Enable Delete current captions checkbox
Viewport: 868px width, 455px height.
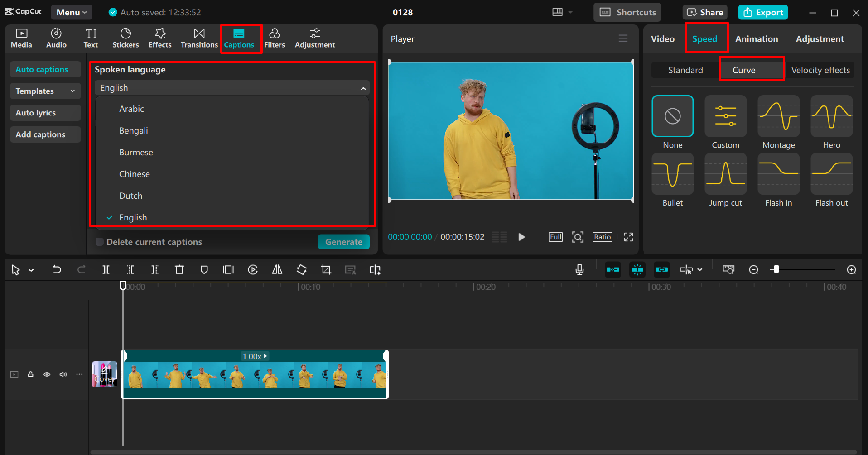point(100,242)
